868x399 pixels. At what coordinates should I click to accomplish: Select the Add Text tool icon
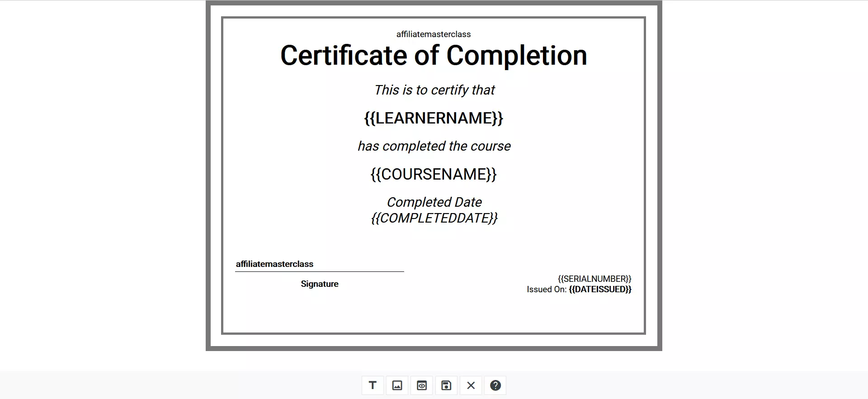pos(373,385)
